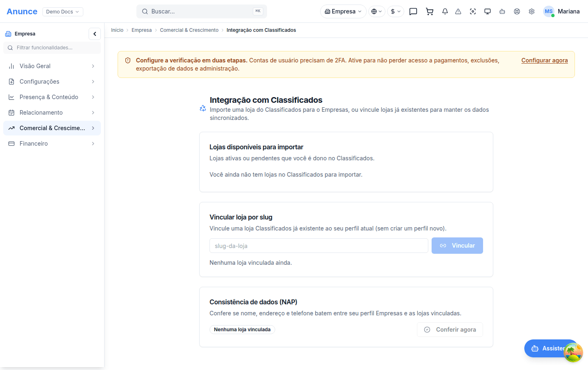Click the Mariana user name
This screenshot has width=588, height=370.
click(x=568, y=11)
